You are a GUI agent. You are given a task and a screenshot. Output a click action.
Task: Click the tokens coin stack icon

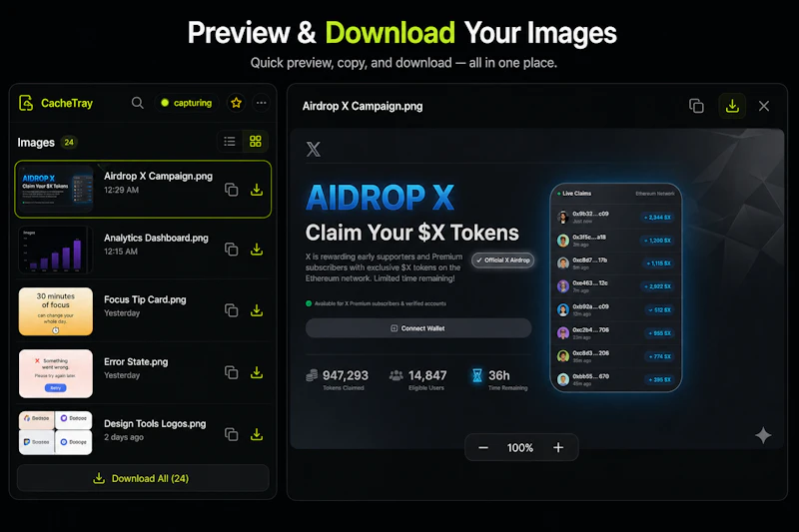click(x=312, y=375)
